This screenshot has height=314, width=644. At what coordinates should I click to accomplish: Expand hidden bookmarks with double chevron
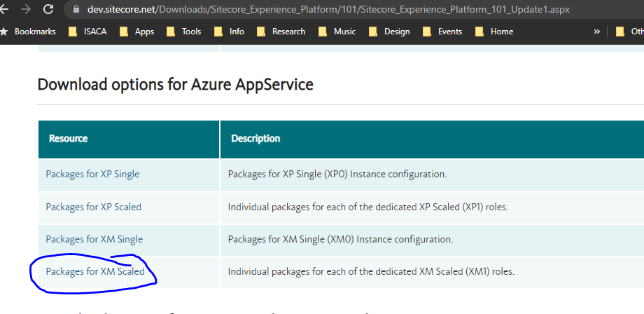click(597, 32)
